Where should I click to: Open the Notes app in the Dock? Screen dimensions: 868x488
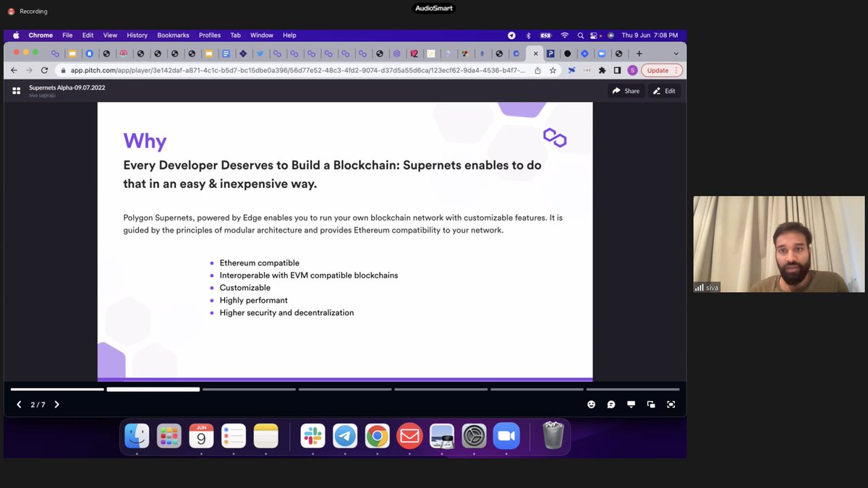pos(265,436)
